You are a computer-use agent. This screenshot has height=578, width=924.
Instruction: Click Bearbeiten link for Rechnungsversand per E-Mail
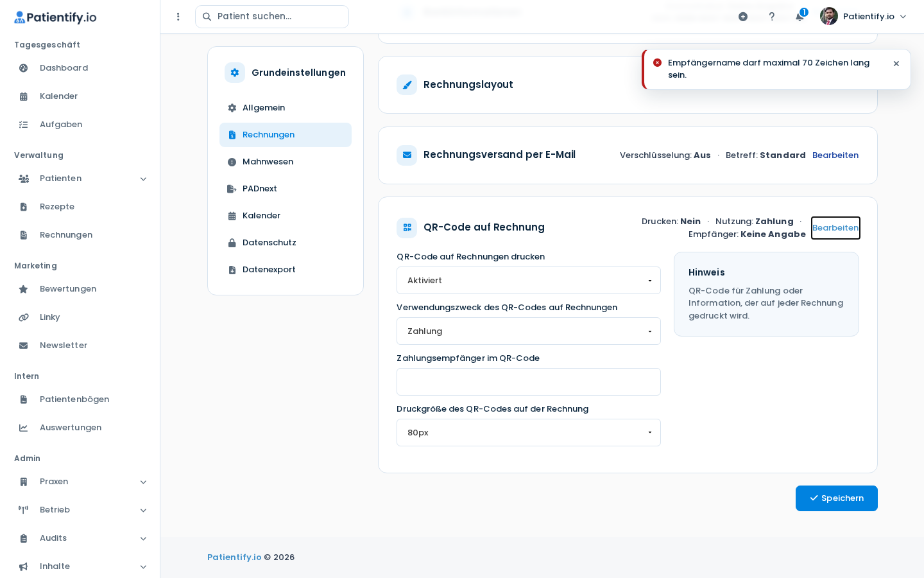835,155
